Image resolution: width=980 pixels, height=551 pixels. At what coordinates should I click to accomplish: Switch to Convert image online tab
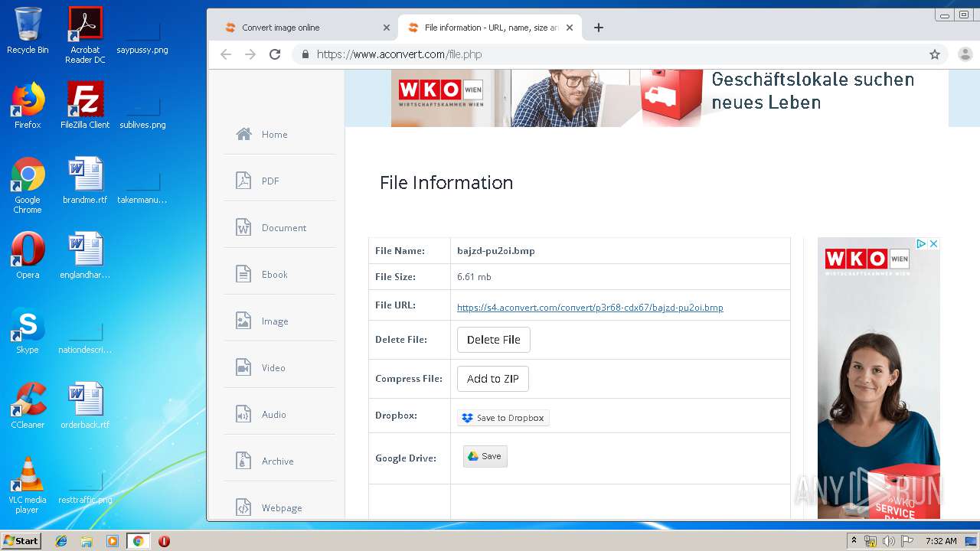tap(302, 28)
